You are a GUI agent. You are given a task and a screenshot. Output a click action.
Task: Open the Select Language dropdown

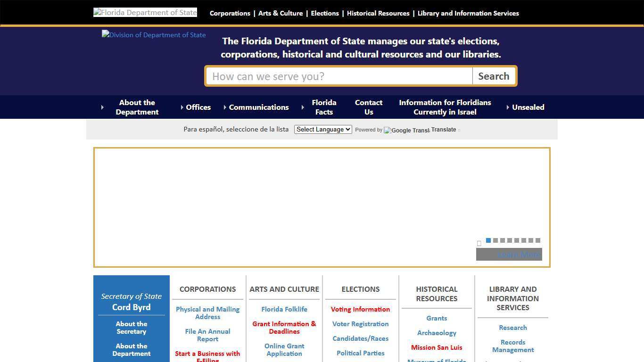point(322,129)
